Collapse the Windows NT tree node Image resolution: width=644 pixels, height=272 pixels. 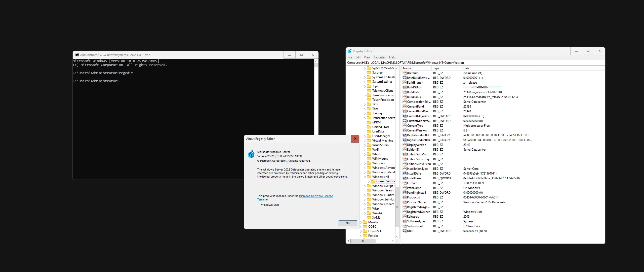coord(365,177)
